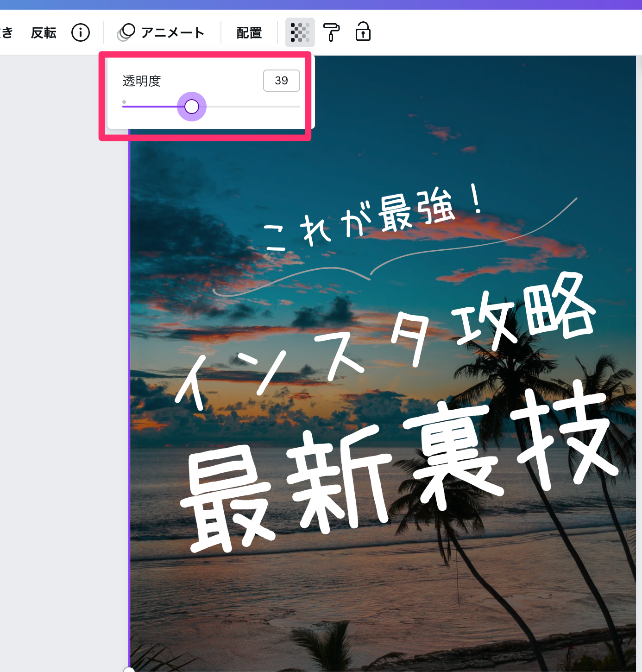Click the transparency value field showing 39
The width and height of the screenshot is (642, 672).
click(x=282, y=81)
